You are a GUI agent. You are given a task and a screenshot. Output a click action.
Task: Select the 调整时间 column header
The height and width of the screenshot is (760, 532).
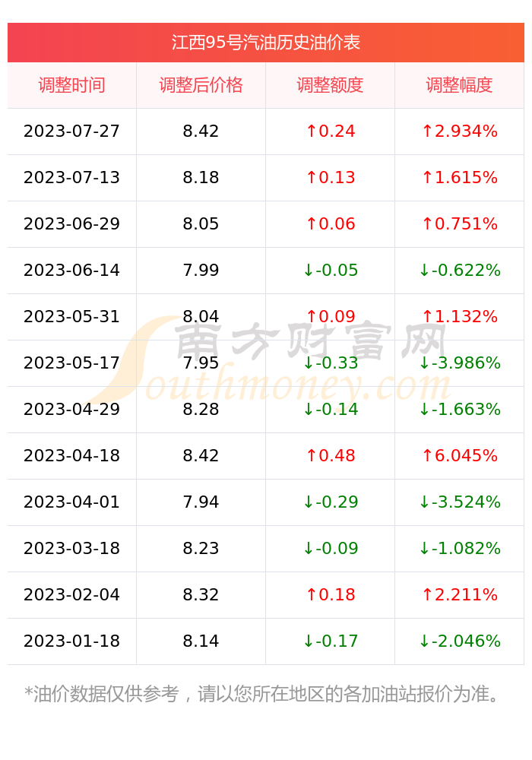[71, 85]
